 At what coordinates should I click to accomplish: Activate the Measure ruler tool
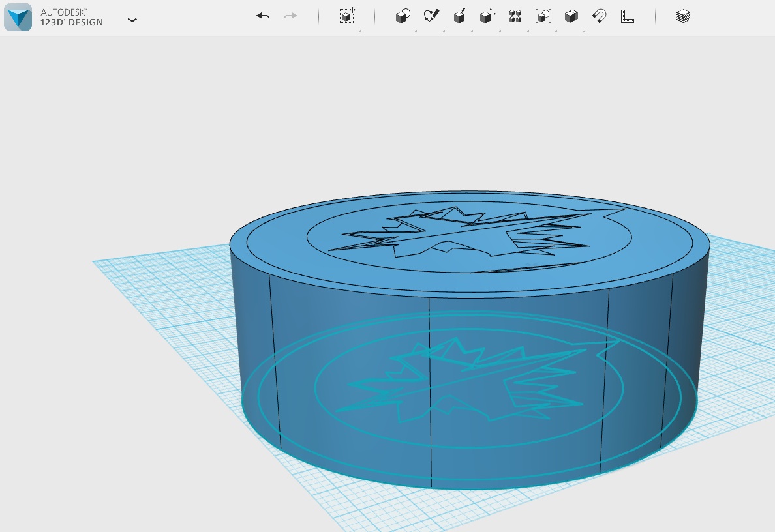point(627,16)
